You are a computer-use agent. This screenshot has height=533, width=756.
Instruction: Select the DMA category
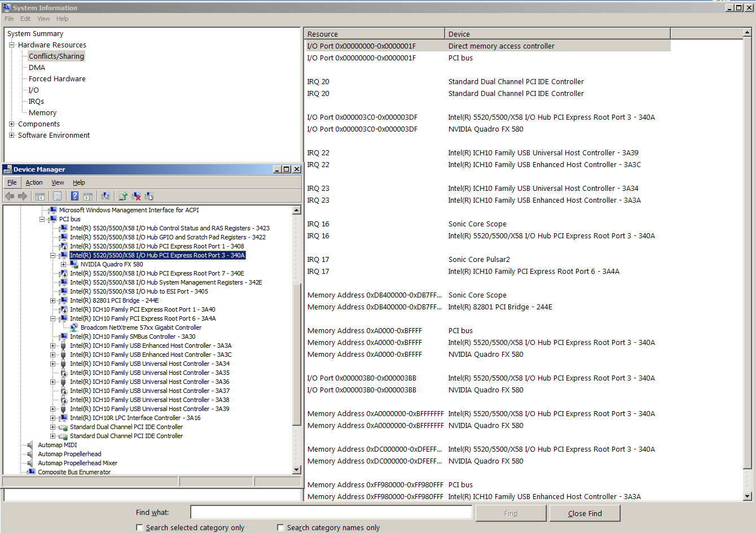37,67
